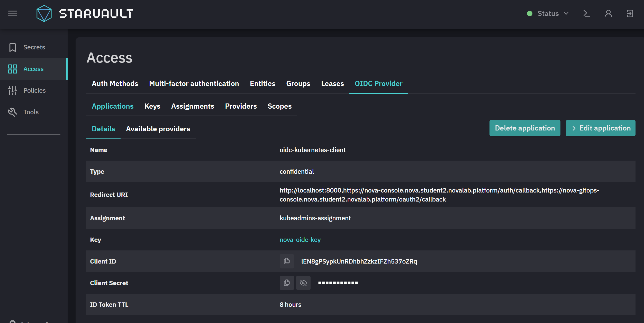The image size is (644, 323).
Task: Open the hamburger menu icon
Action: click(13, 13)
